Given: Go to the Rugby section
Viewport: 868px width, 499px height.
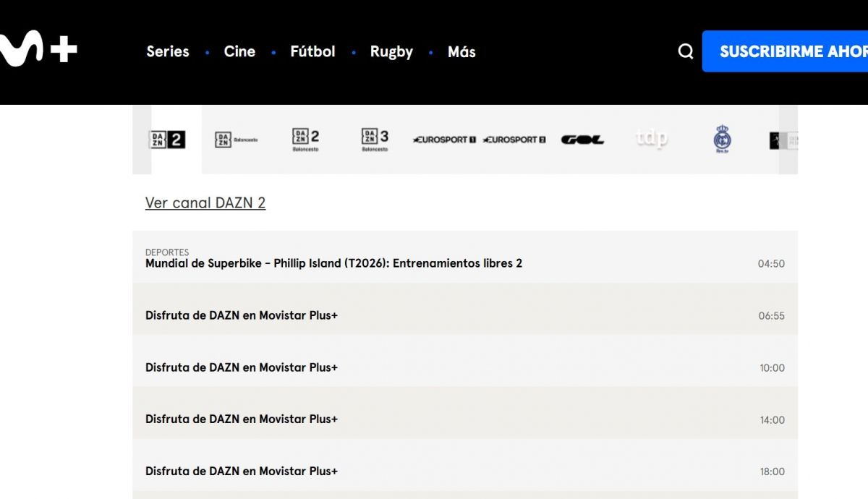Looking at the screenshot, I should (391, 51).
